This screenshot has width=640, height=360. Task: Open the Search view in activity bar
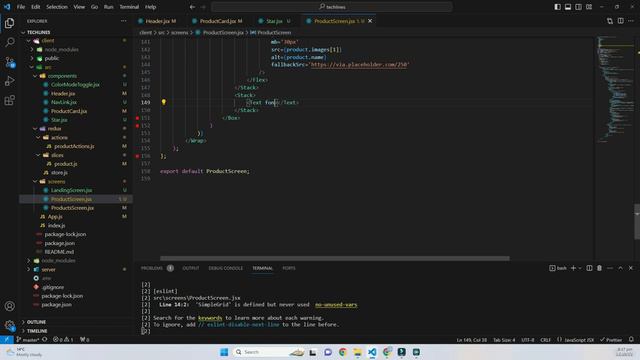9,42
